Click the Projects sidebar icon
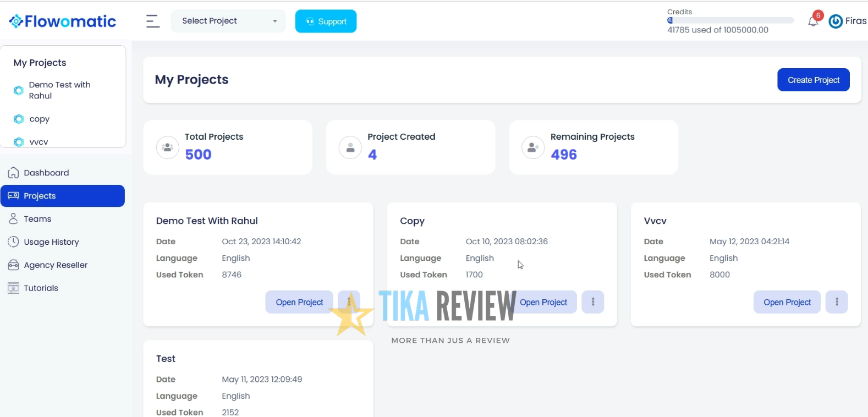 (x=14, y=196)
